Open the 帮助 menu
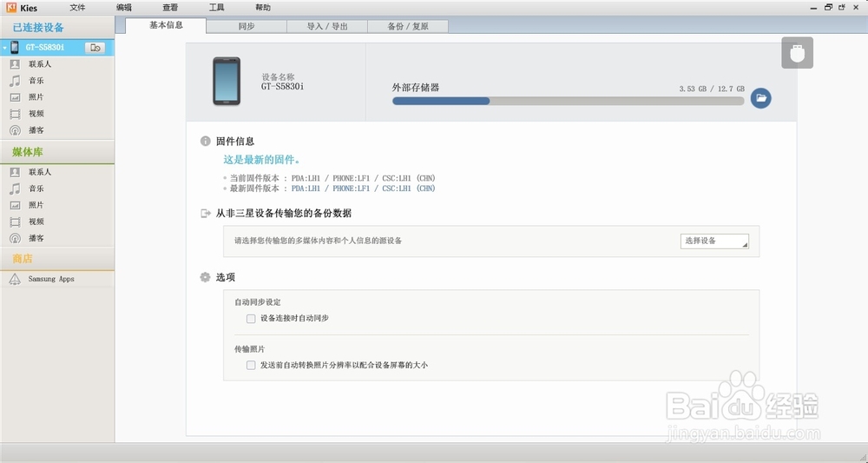This screenshot has height=463, width=868. point(263,7)
